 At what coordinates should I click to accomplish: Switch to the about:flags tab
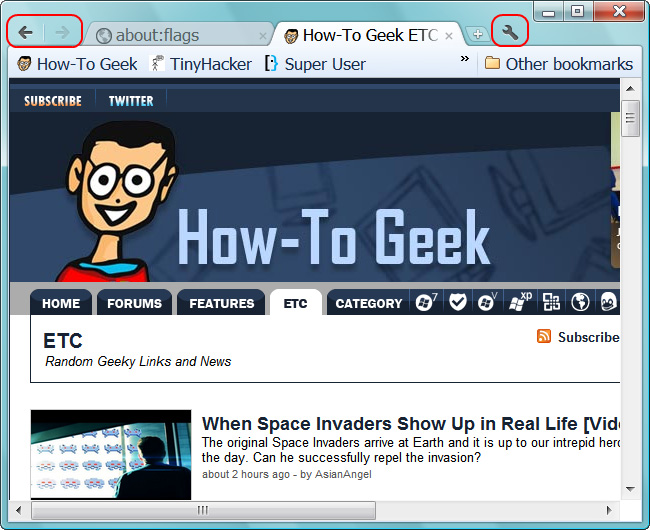pyautogui.click(x=178, y=35)
